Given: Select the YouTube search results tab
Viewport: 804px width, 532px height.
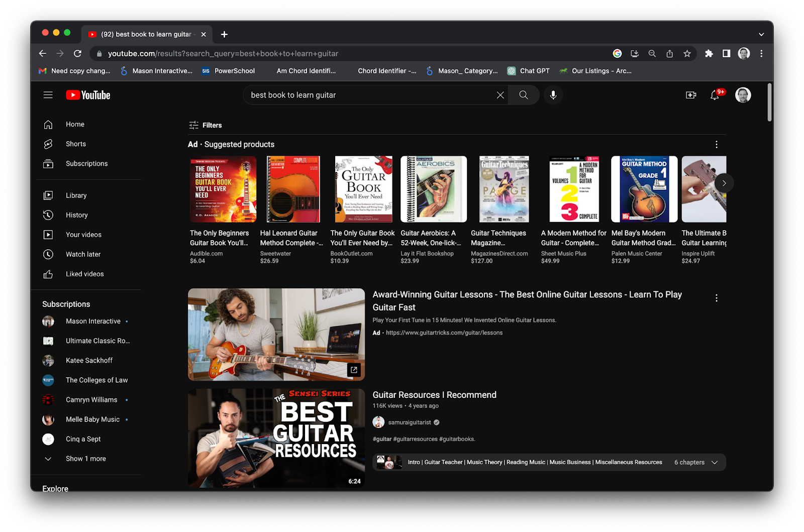Looking at the screenshot, I should [x=147, y=34].
